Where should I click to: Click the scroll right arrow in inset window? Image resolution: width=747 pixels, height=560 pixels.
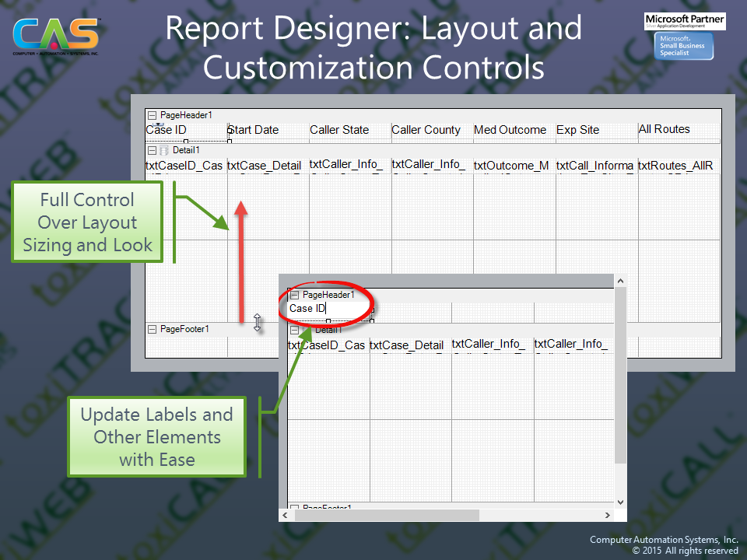click(x=608, y=516)
